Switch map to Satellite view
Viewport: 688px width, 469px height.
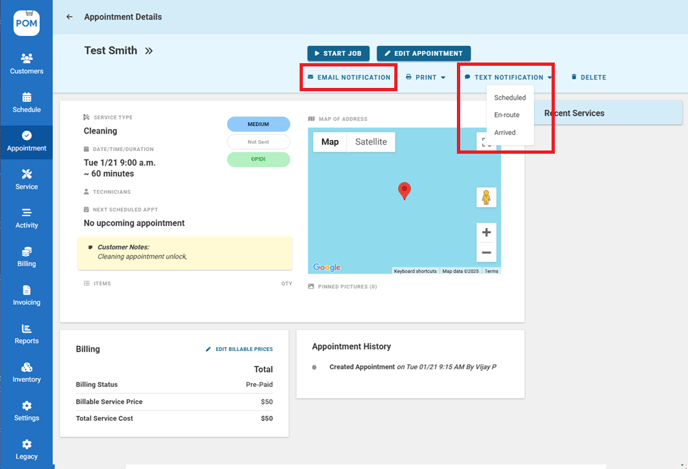point(371,142)
